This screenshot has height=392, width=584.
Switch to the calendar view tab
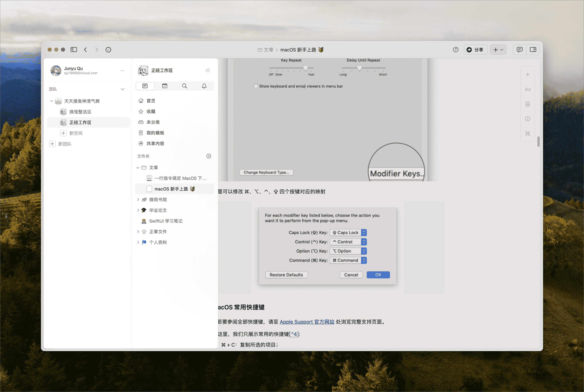pyautogui.click(x=165, y=86)
